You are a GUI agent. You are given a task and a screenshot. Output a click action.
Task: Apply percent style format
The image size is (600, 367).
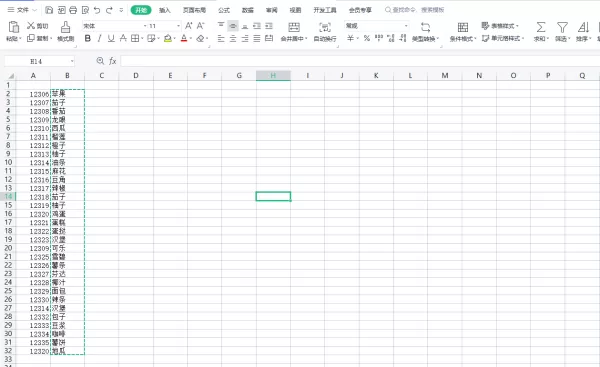point(367,38)
